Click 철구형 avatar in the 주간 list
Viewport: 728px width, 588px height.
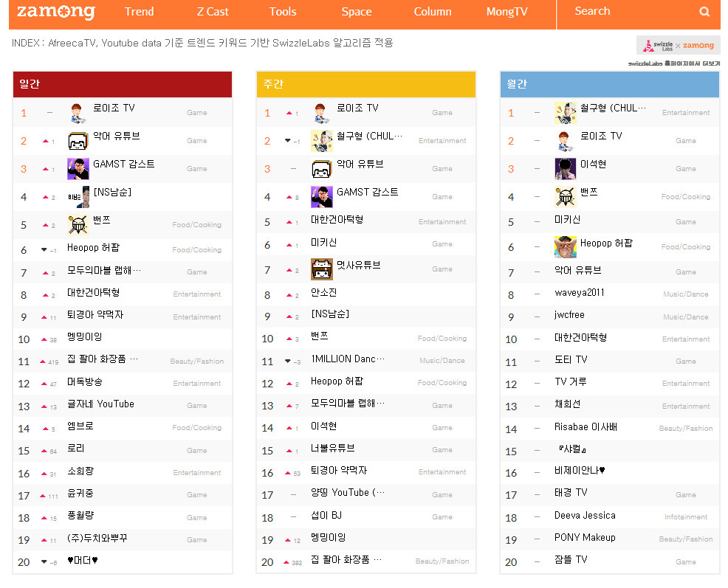pyautogui.click(x=322, y=141)
